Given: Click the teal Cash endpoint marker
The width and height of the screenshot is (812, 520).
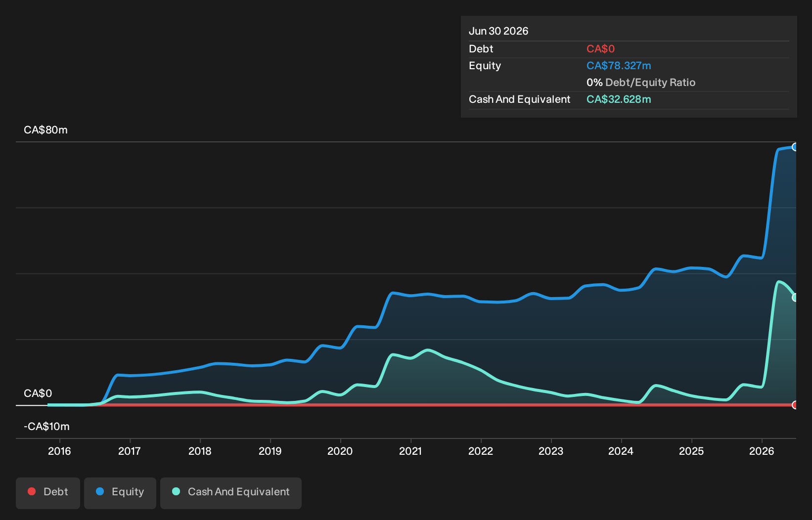Looking at the screenshot, I should pos(795,298).
